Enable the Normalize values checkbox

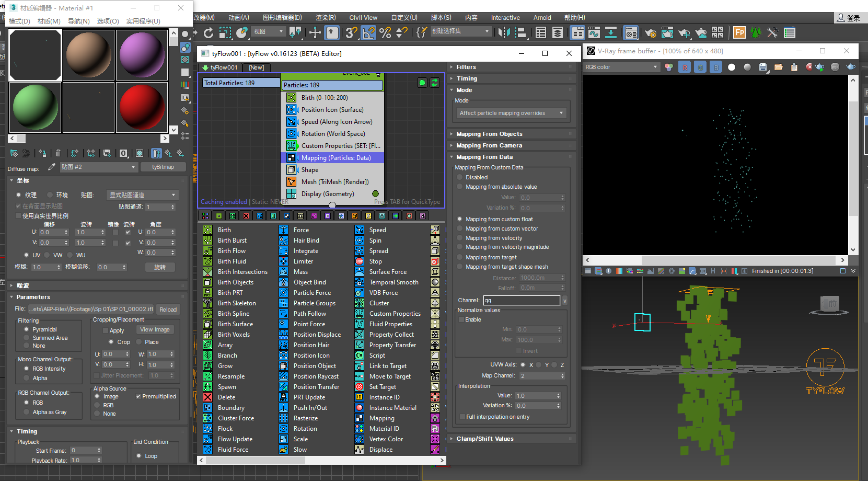tap(461, 319)
